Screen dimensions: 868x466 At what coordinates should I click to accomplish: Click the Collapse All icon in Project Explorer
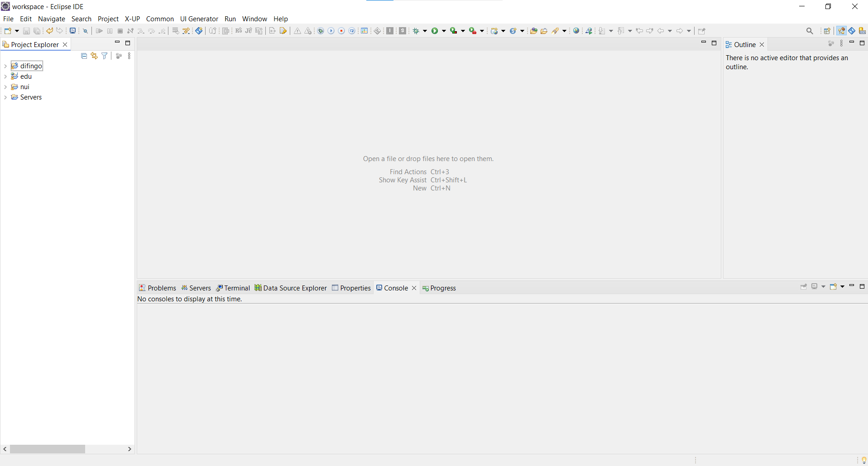coord(84,56)
